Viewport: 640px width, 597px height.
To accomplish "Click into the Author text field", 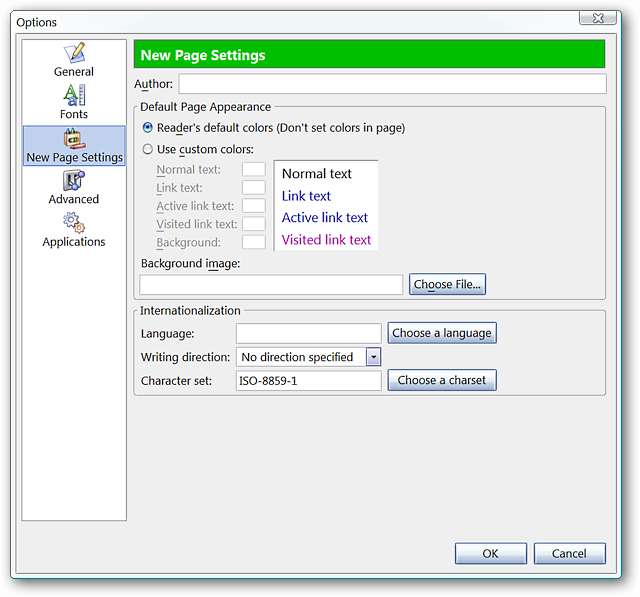I will click(x=392, y=84).
